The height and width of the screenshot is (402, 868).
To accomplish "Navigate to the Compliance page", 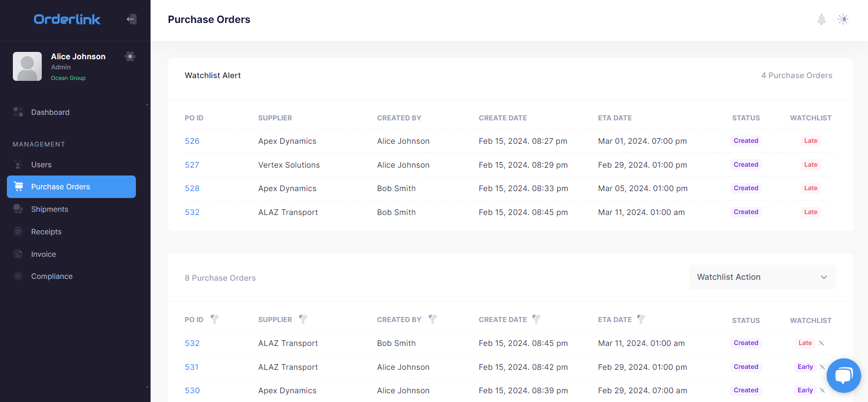I will pos(52,276).
